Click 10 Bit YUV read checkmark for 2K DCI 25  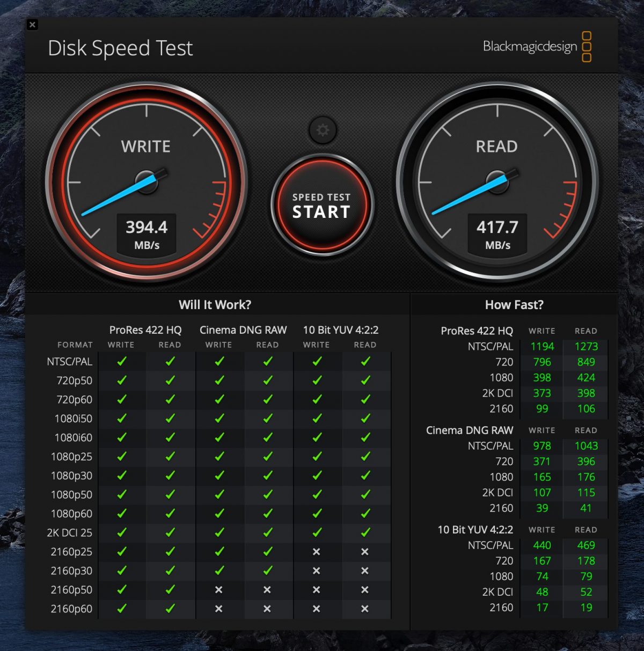tap(365, 532)
